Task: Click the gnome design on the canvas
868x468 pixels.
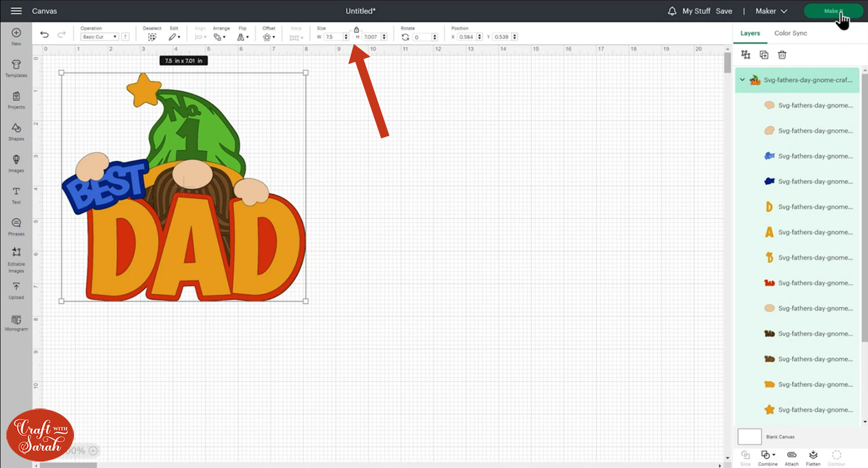Action: tap(183, 187)
